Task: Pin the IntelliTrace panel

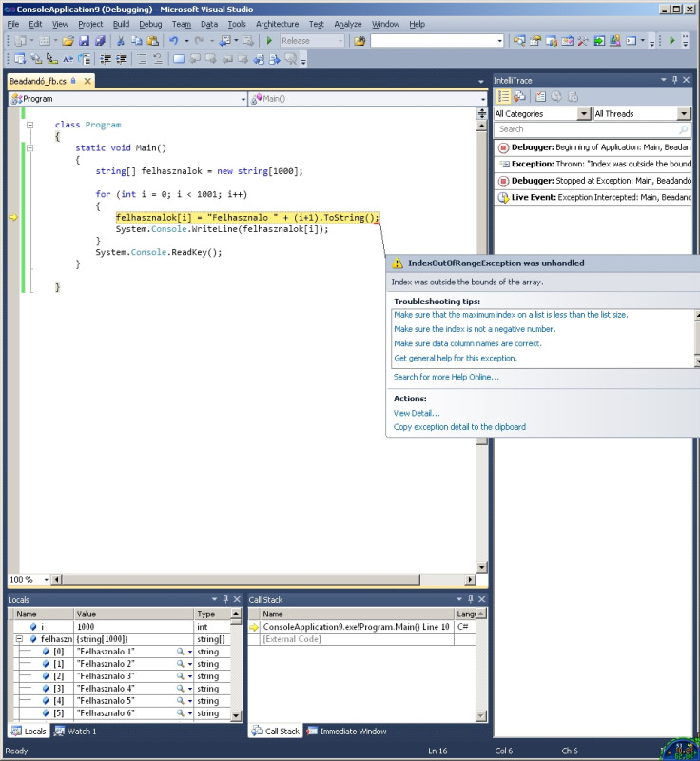Action: pos(674,80)
